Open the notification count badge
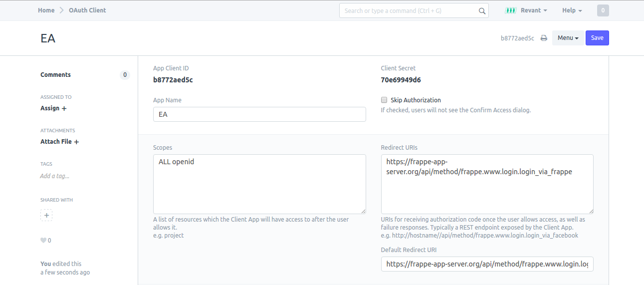 point(603,10)
